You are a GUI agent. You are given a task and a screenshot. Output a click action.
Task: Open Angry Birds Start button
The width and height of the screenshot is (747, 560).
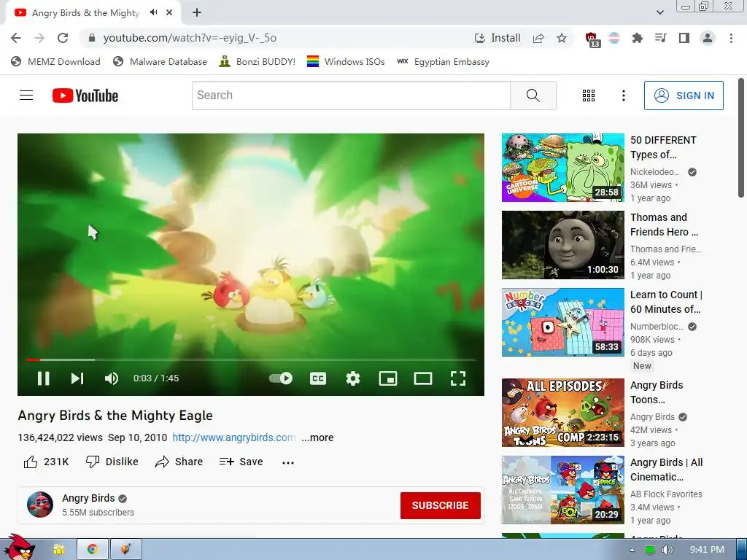click(19, 548)
